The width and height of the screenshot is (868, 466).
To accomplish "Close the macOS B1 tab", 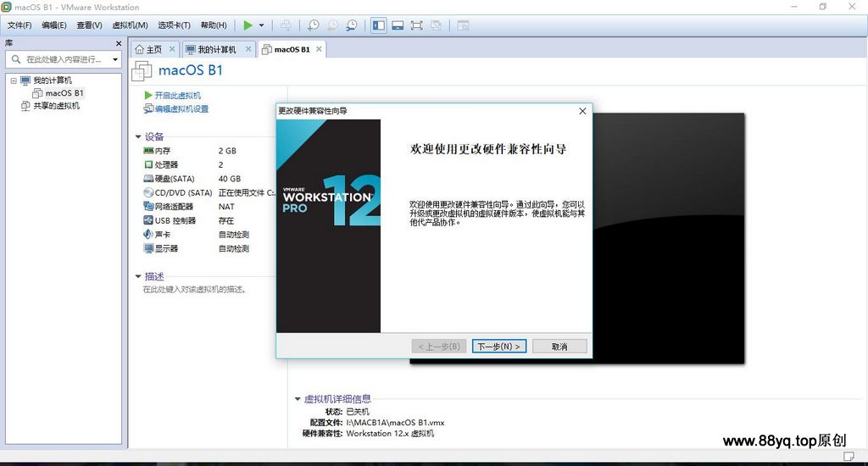I will click(x=319, y=49).
